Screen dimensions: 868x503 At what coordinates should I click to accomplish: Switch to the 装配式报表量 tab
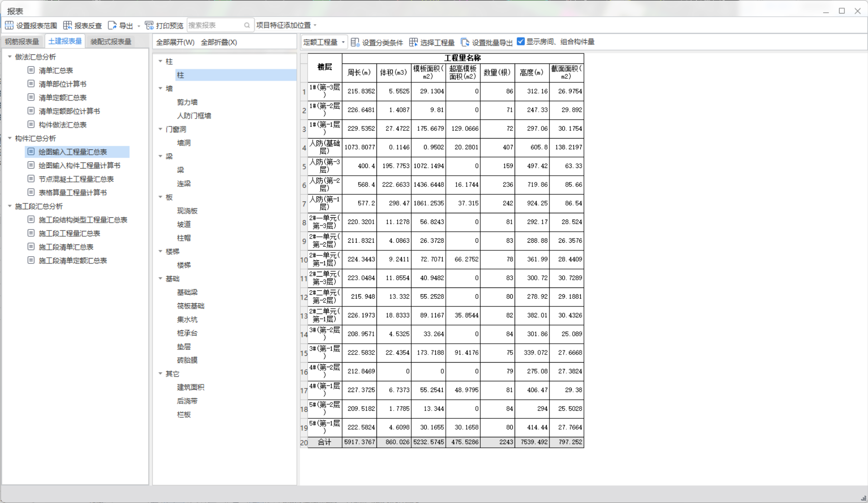(x=111, y=42)
